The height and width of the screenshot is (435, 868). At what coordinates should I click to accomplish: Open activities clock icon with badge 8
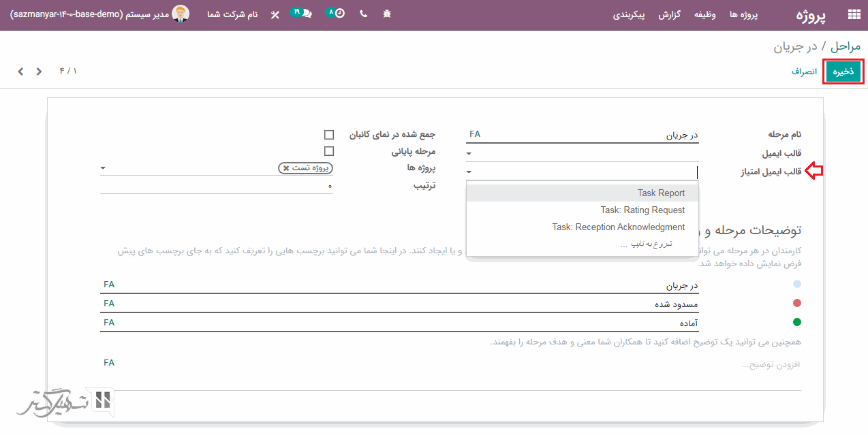coord(337,14)
